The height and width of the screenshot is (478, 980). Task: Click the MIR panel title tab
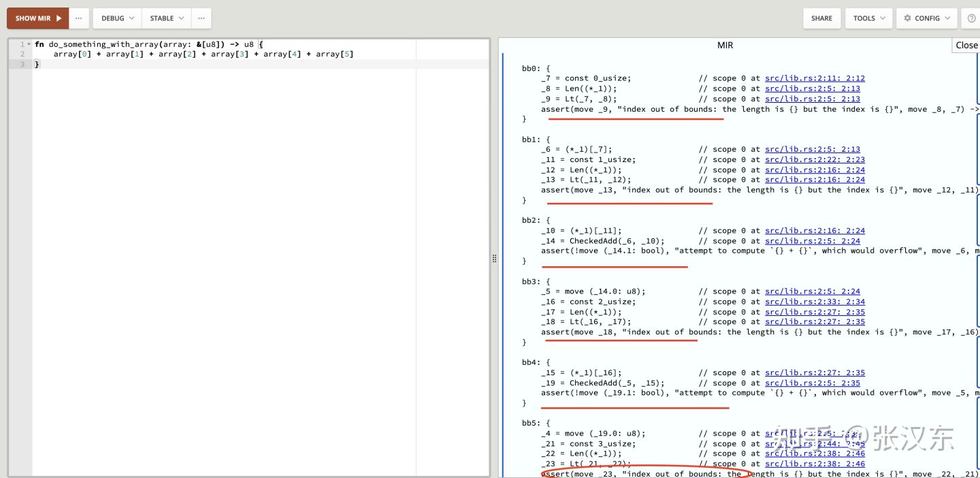pyautogui.click(x=725, y=45)
